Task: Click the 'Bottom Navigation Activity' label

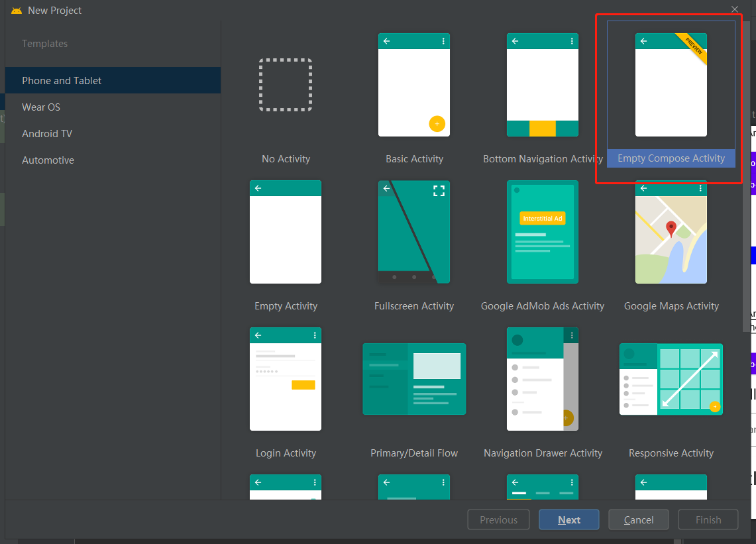Action: (543, 158)
